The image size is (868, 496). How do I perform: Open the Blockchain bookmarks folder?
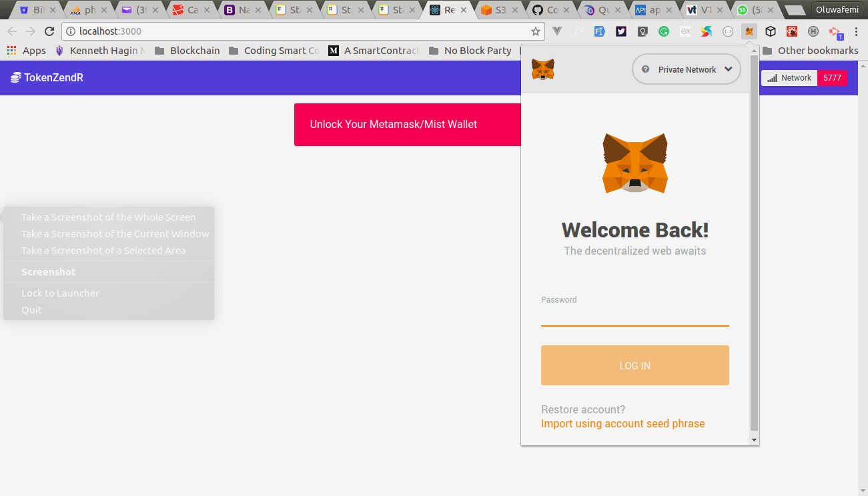pos(187,51)
